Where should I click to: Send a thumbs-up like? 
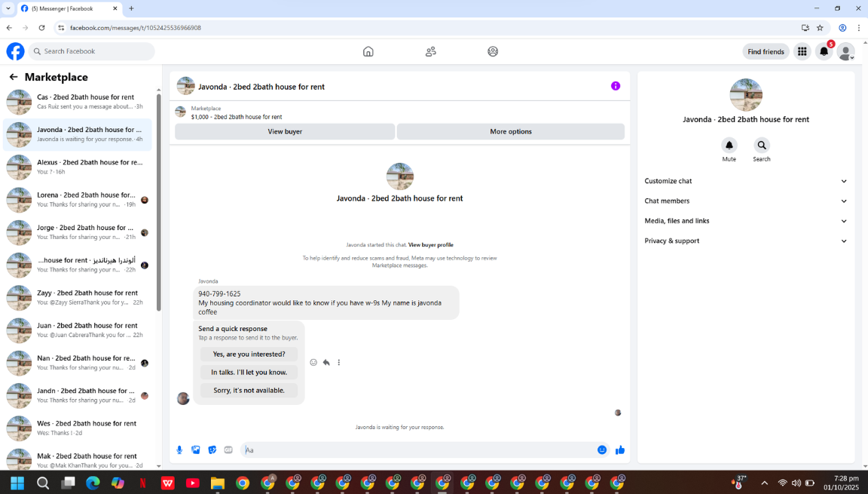point(620,450)
